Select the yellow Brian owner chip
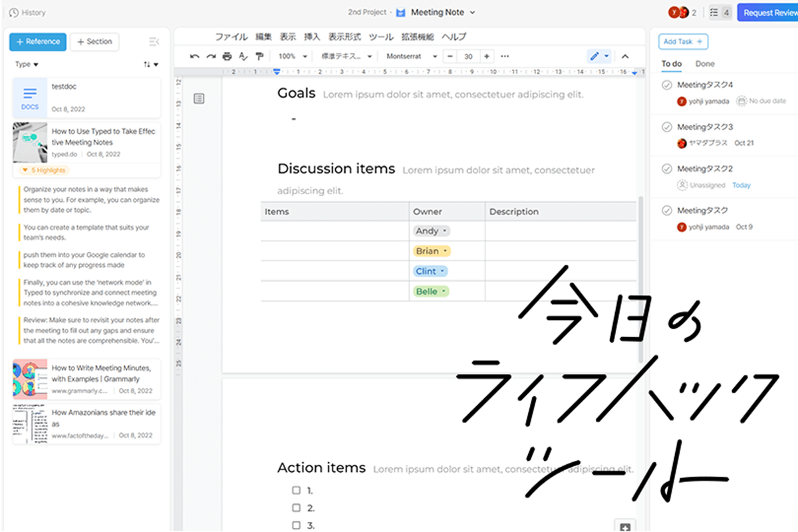The height and width of the screenshot is (532, 798). click(431, 251)
